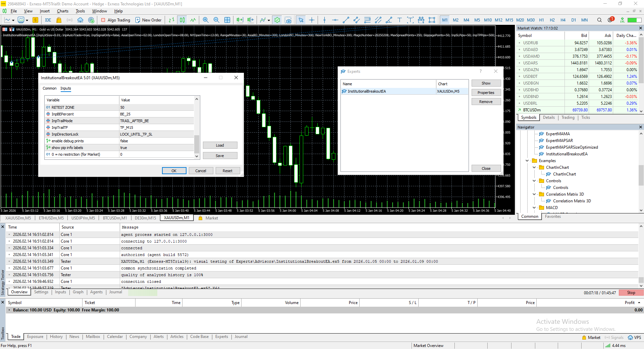Open the Charts menu
This screenshot has height=349, width=644.
[62, 11]
